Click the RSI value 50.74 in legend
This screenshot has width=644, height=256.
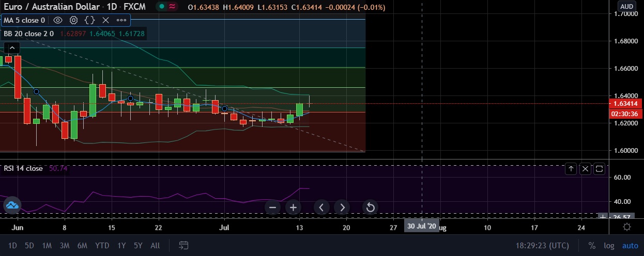[x=58, y=168]
